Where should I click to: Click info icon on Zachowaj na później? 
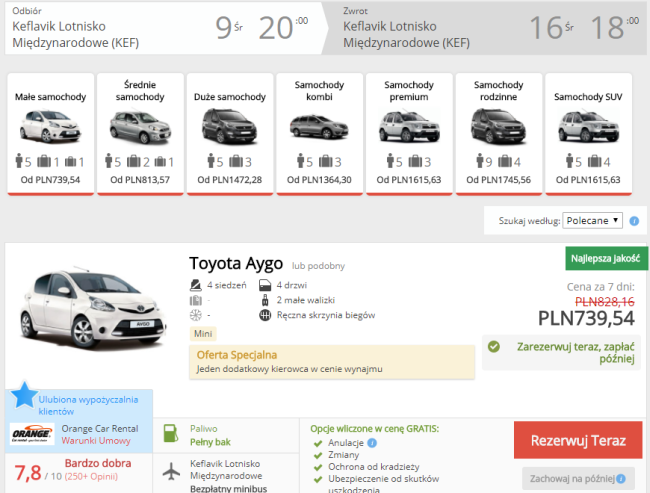621,479
